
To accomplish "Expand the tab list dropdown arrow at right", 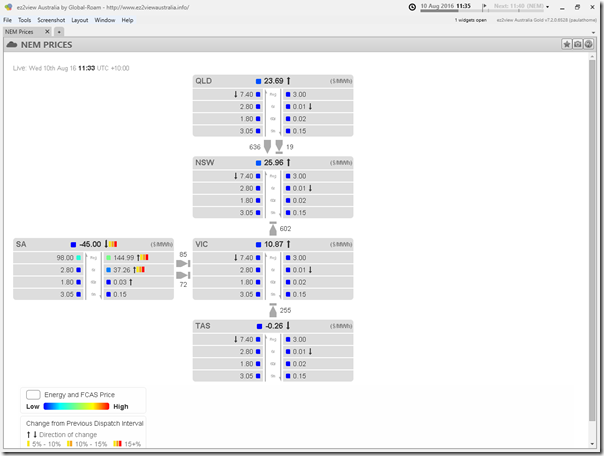I will [x=593, y=33].
